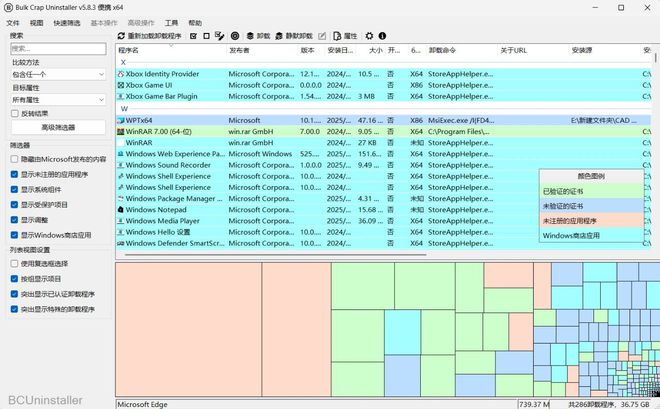Screen dimensions: 660x409
Task: Click the program list horizontal scrollbar
Action: tap(276, 255)
